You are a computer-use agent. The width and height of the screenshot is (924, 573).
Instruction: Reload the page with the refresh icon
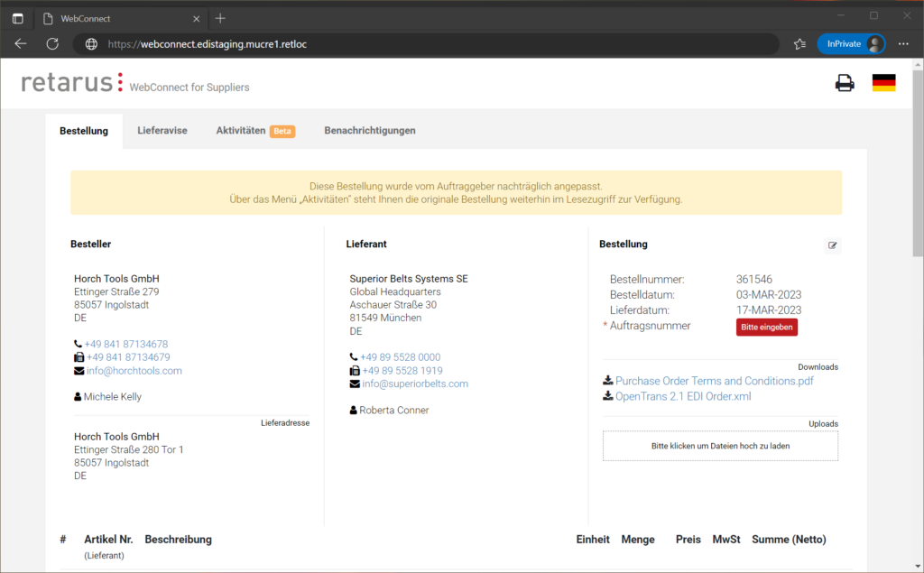tap(52, 43)
